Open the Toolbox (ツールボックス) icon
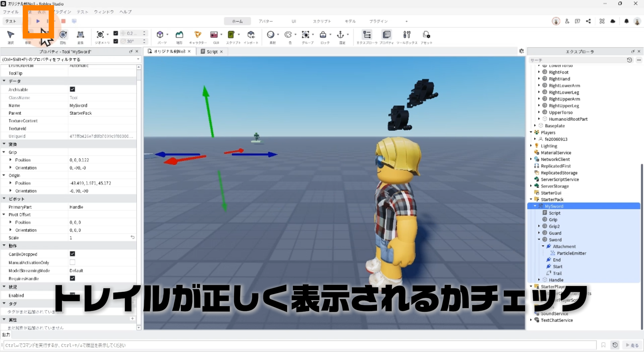Viewport: 644px width, 362px height. [x=407, y=35]
